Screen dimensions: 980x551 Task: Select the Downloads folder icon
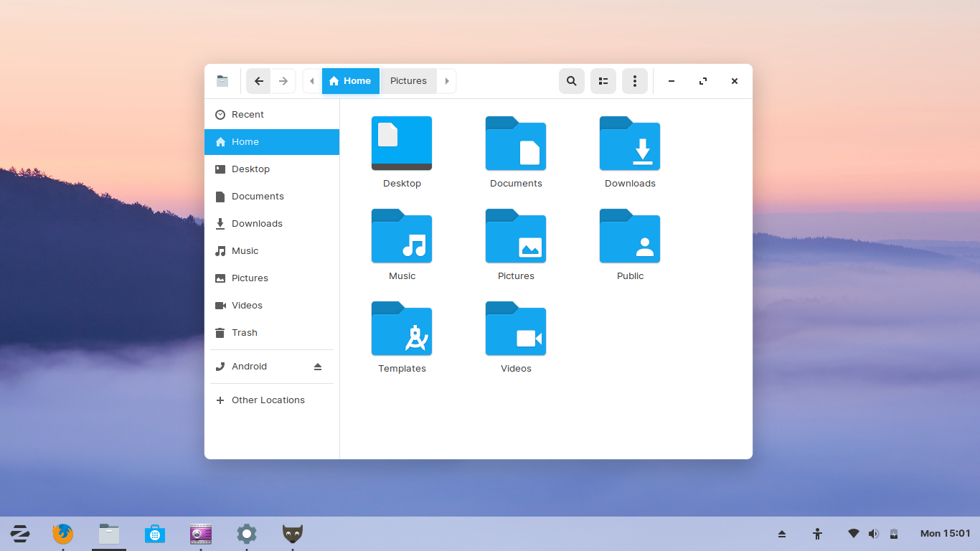(x=630, y=143)
